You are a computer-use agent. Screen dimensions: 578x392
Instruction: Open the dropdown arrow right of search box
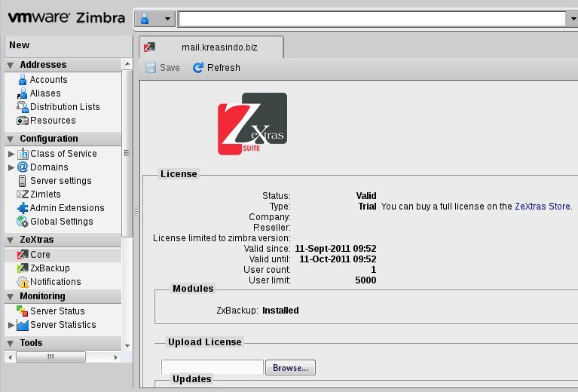coord(573,18)
